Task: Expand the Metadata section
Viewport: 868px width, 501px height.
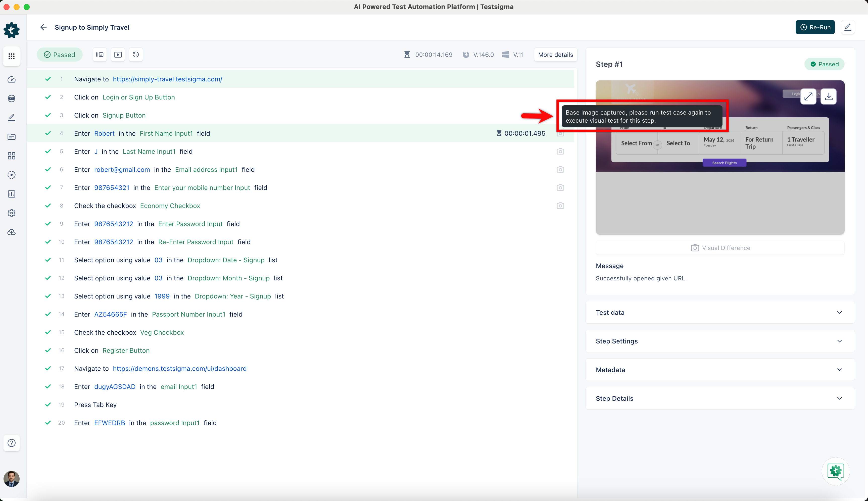Action: (720, 370)
